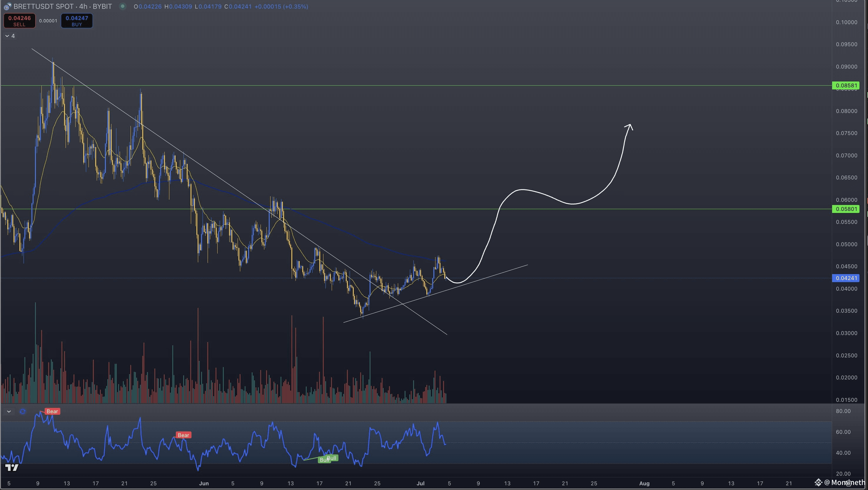Click the 0.05000 price axis label

point(847,244)
